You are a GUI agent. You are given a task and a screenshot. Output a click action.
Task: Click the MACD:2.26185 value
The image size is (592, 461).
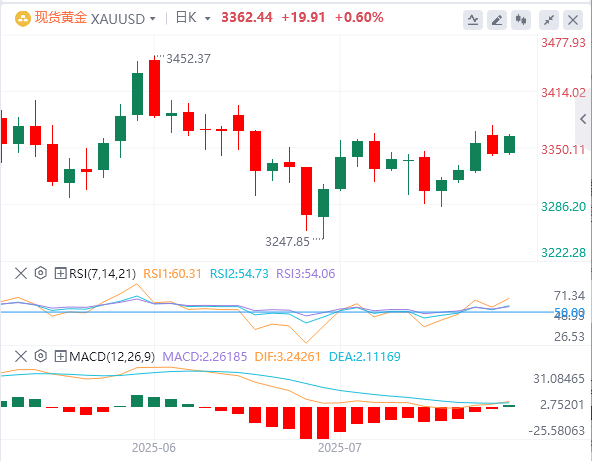(x=205, y=356)
